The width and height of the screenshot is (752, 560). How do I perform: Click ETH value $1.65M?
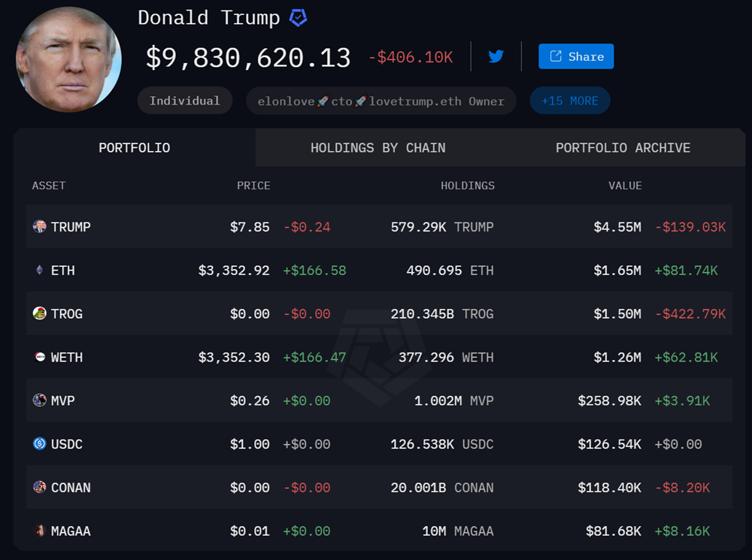[617, 271]
